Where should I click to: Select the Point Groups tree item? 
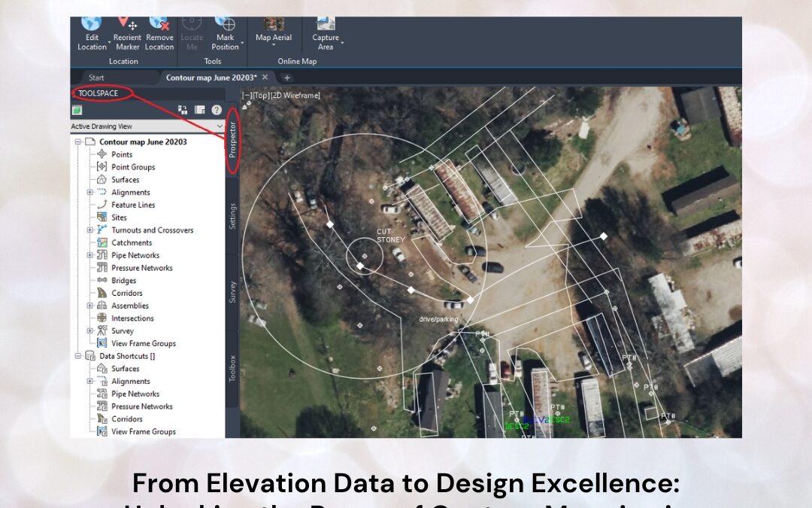pos(133,167)
